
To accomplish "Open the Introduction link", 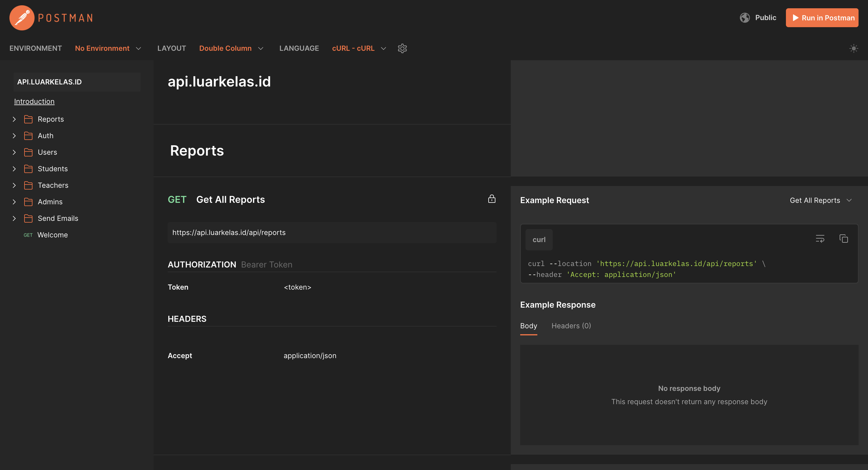I will click(34, 102).
